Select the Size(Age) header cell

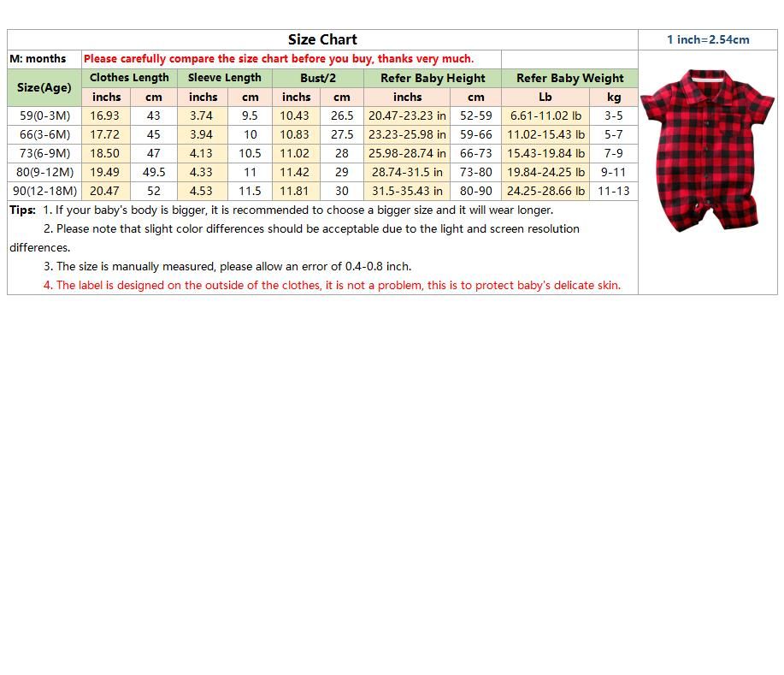[x=44, y=87]
